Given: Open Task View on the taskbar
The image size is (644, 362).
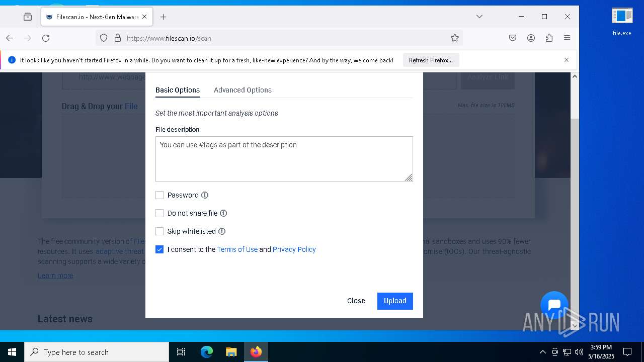Looking at the screenshot, I should [181, 352].
